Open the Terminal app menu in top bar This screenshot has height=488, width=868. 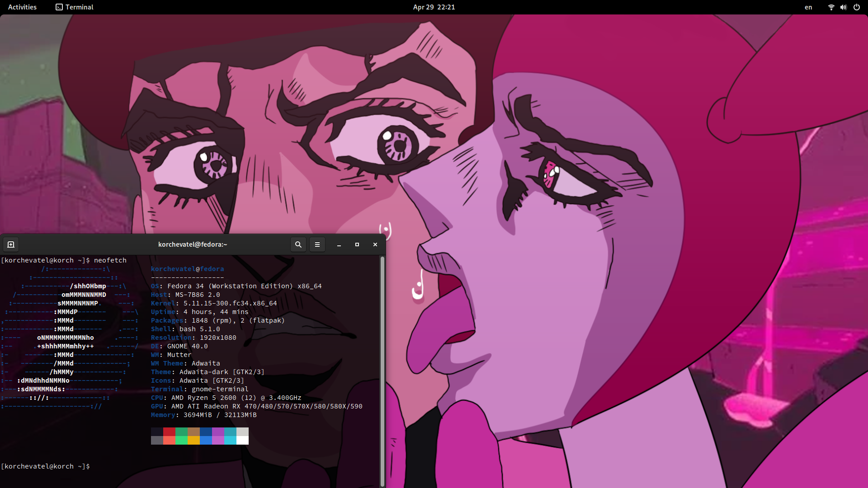75,7
